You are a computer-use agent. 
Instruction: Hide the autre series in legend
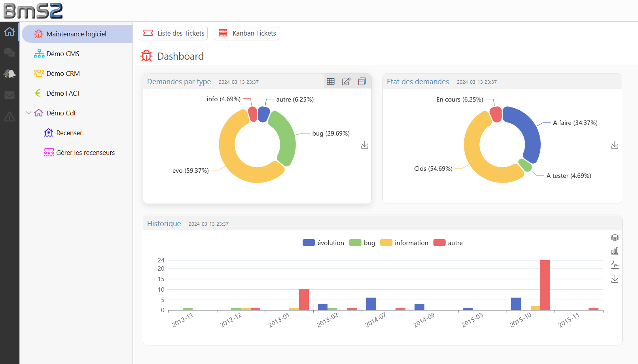pos(448,243)
